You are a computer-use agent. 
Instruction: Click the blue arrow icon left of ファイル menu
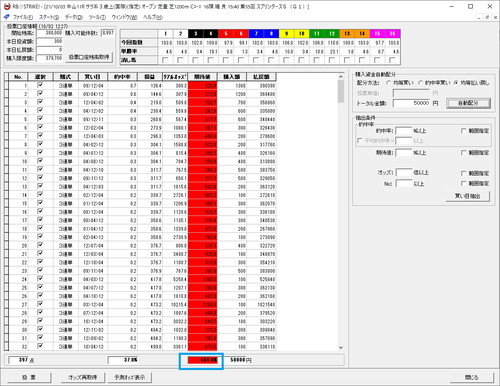(x=7, y=17)
